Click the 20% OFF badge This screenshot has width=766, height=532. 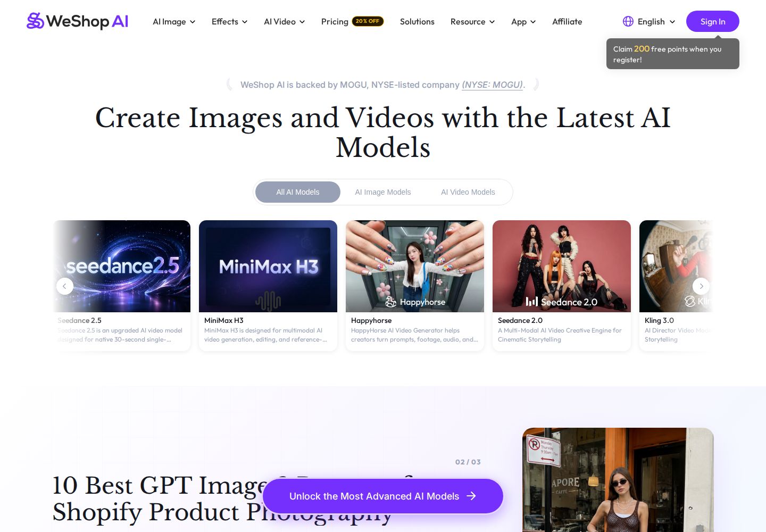[368, 21]
